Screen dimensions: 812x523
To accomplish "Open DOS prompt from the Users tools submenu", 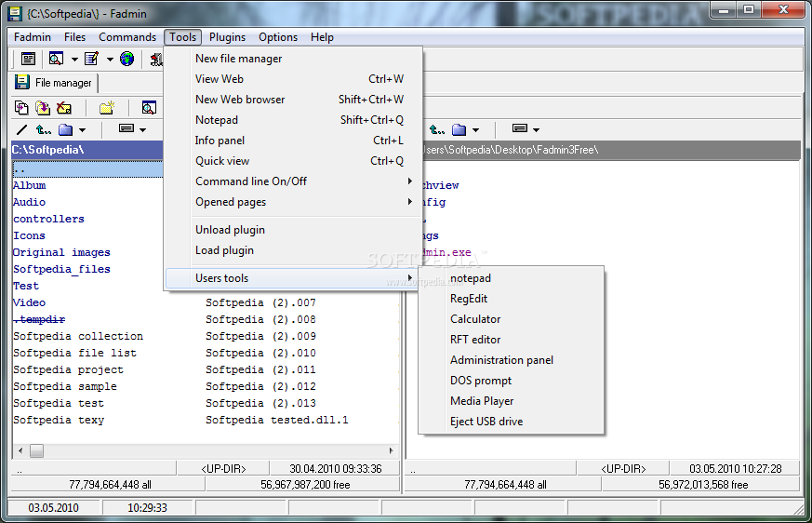I will coord(512,381).
